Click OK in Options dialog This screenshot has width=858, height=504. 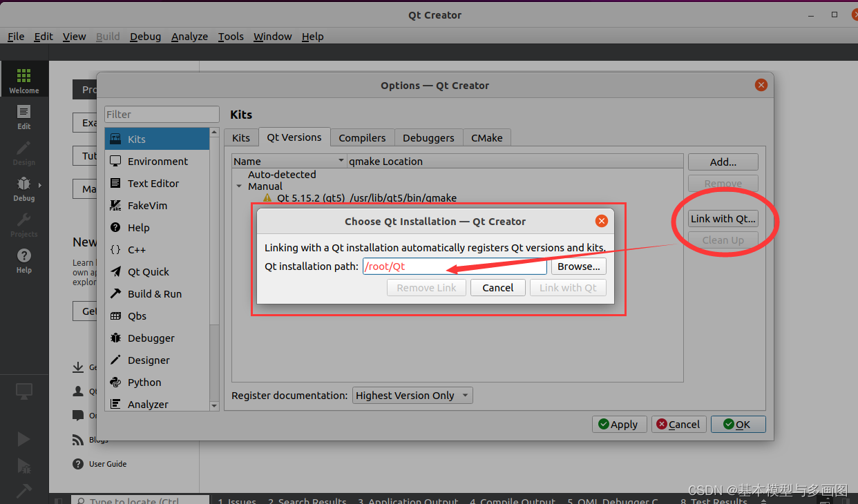[x=738, y=425]
